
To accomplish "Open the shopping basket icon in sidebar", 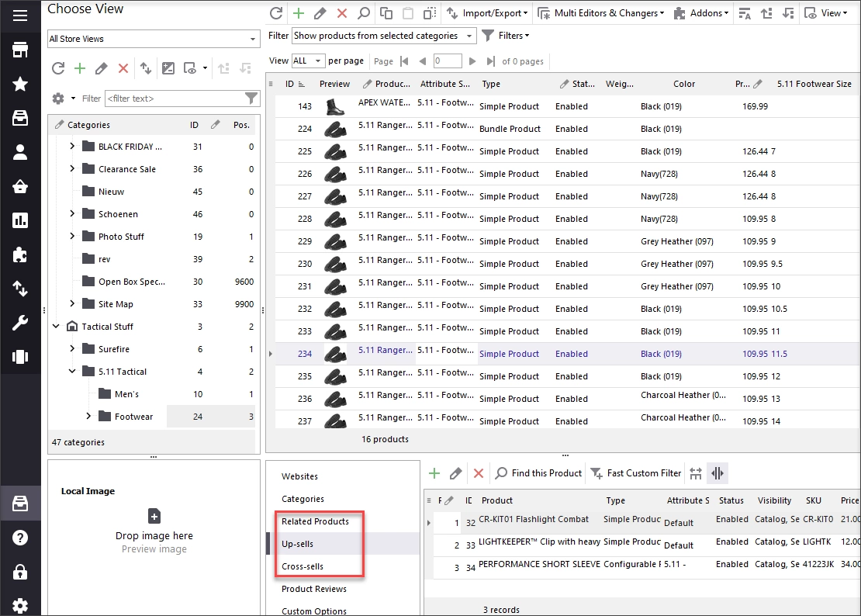I will coord(20,187).
